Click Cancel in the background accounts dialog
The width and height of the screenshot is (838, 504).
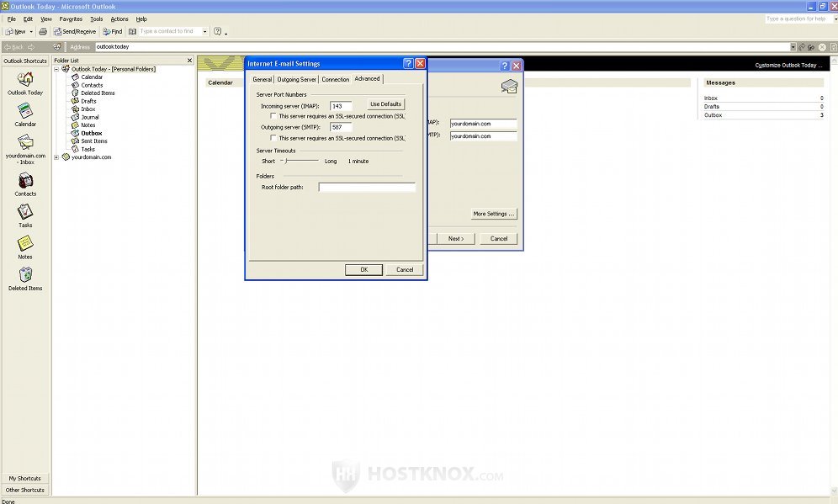(499, 238)
